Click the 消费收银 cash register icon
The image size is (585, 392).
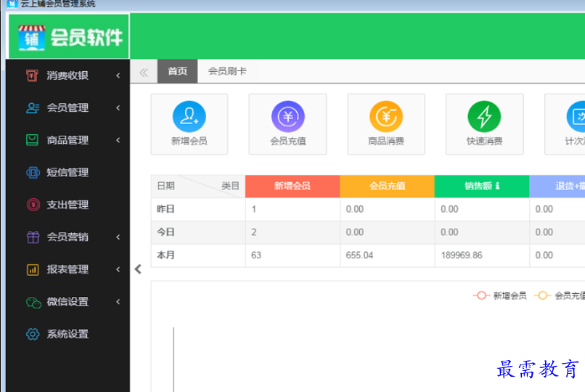33,75
